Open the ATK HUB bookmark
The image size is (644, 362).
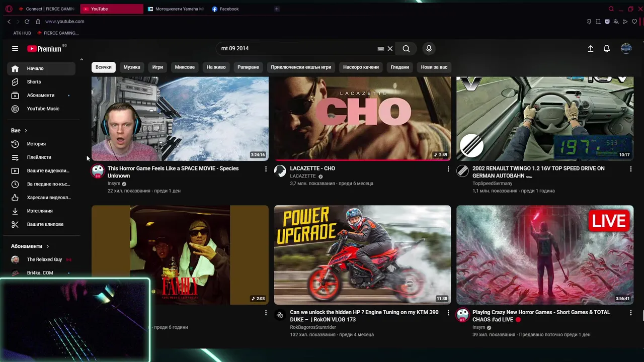coord(22,33)
